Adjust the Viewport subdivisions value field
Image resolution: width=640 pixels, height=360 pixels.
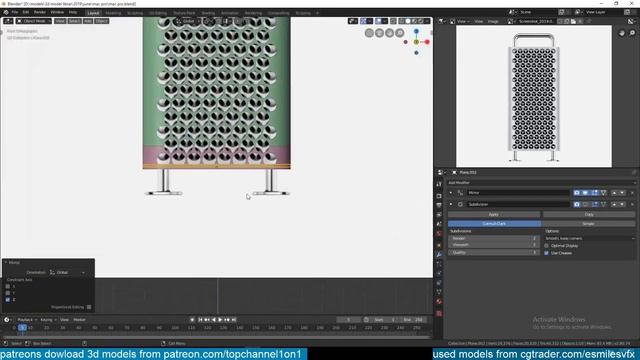493,245
